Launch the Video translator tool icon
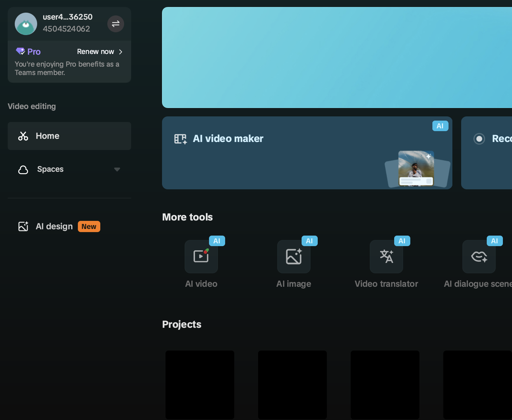The height and width of the screenshot is (420, 512). pyautogui.click(x=386, y=257)
